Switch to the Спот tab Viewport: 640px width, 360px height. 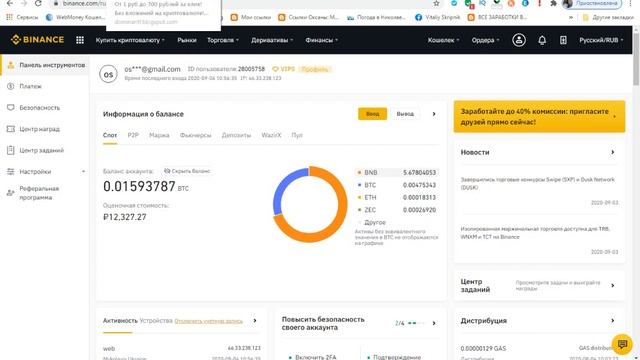pyautogui.click(x=110, y=135)
